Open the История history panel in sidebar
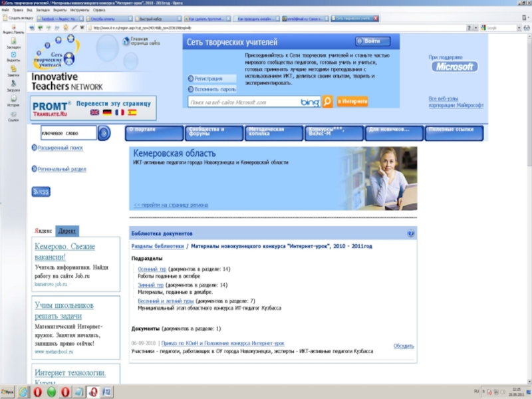 click(x=13, y=101)
